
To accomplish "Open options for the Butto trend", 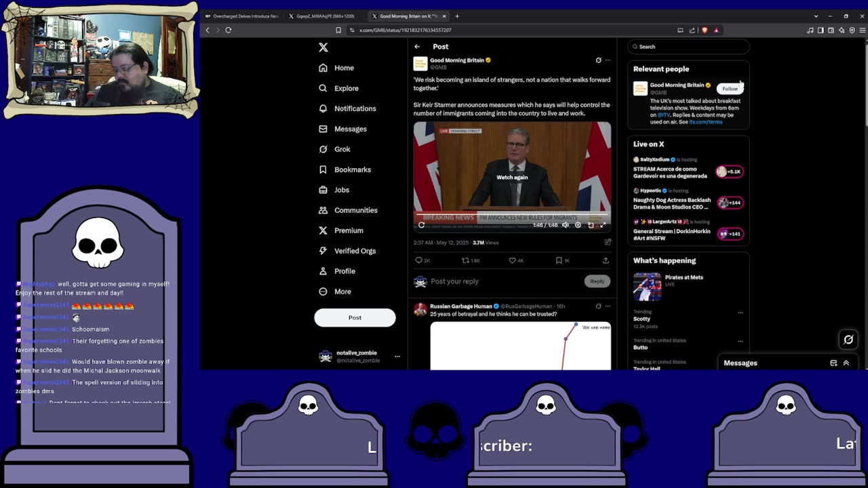I will point(741,342).
